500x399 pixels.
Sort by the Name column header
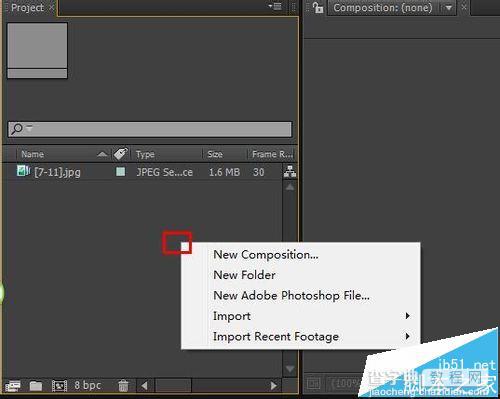(32, 154)
